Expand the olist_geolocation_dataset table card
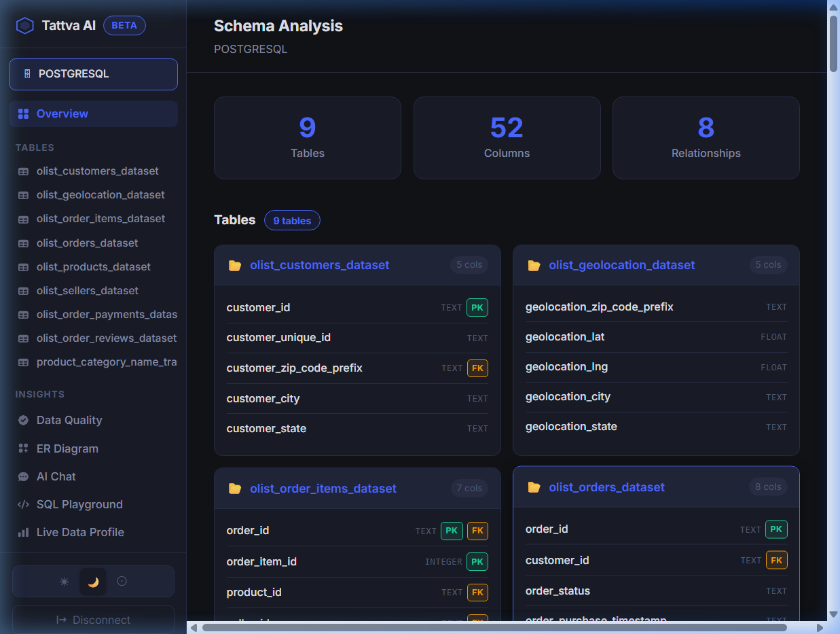 (x=621, y=265)
